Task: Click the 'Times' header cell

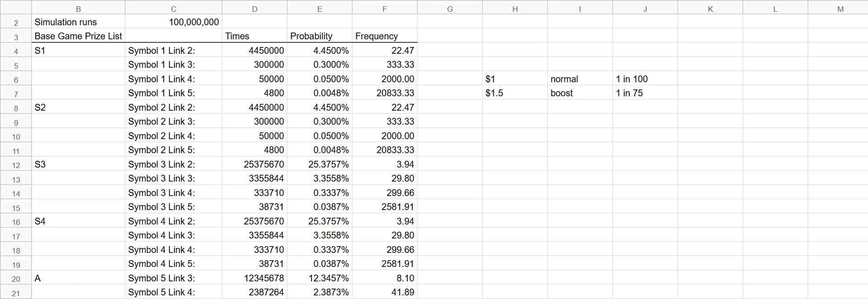Action: click(x=255, y=36)
